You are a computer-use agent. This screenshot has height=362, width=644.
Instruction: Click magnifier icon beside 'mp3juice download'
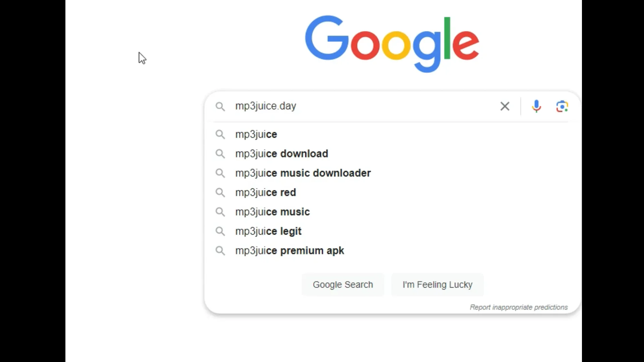pos(220,154)
